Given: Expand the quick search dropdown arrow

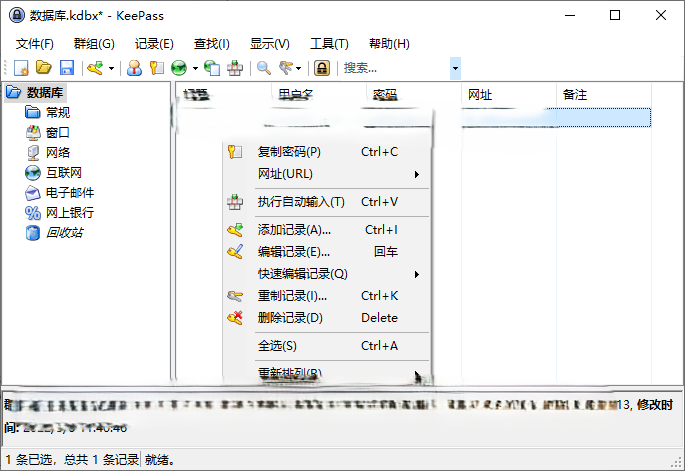Looking at the screenshot, I should (x=455, y=68).
